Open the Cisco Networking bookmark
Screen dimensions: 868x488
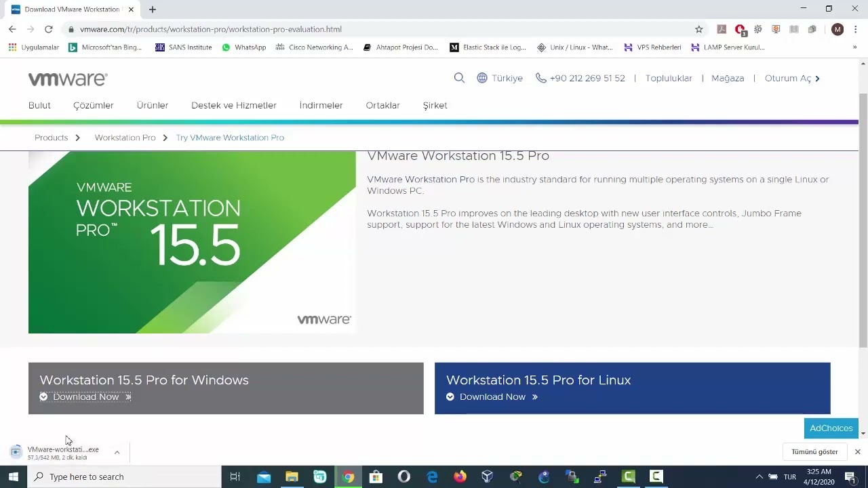pos(314,47)
